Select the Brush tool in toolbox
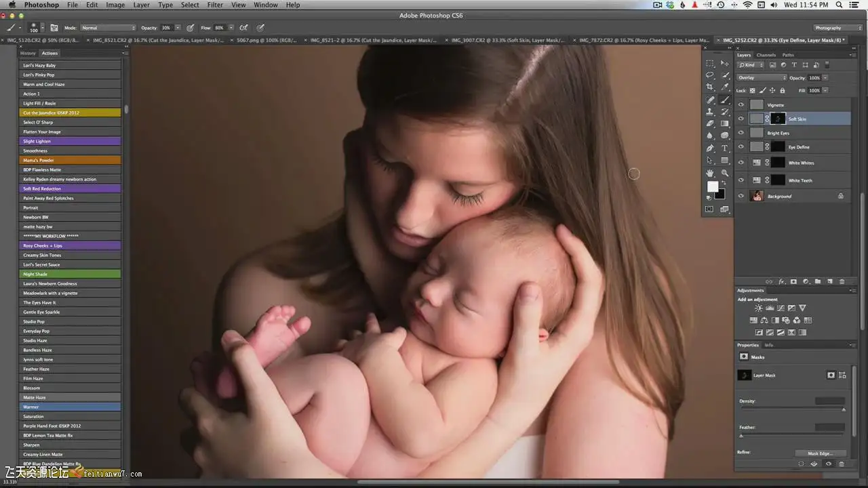This screenshot has height=488, width=868. [x=725, y=100]
